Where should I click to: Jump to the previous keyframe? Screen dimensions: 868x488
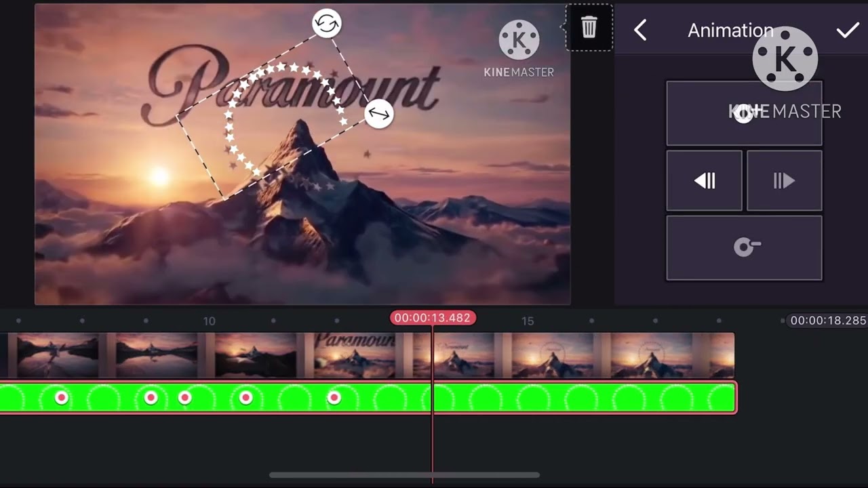click(x=704, y=181)
